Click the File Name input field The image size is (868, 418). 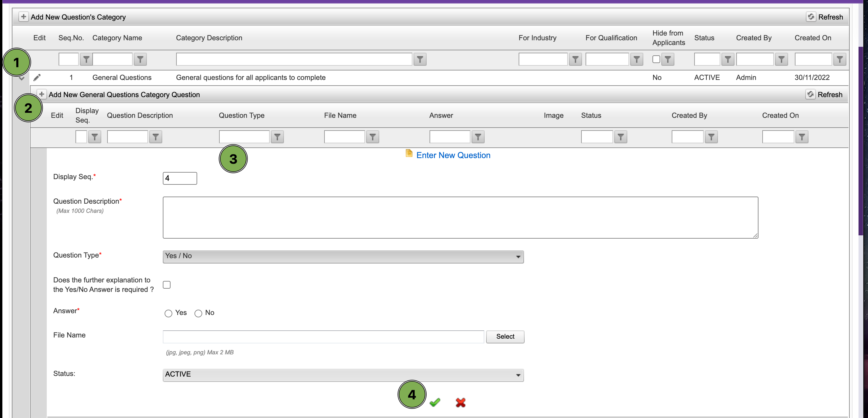pos(324,337)
